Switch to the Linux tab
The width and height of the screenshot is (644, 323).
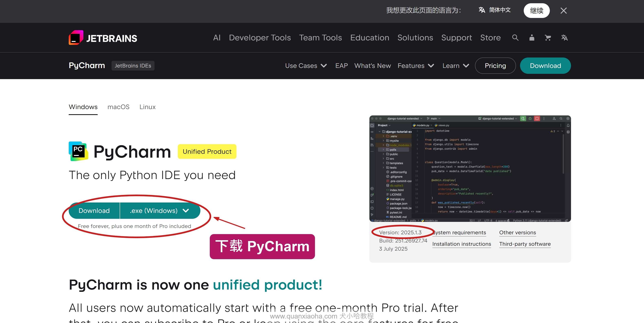pos(147,107)
